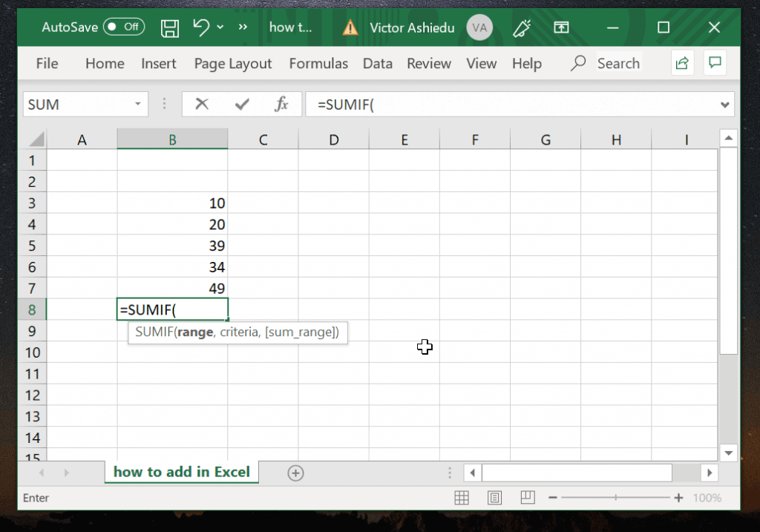Click next sheet navigation arrow
Viewport: 760px width, 532px height.
(x=66, y=473)
